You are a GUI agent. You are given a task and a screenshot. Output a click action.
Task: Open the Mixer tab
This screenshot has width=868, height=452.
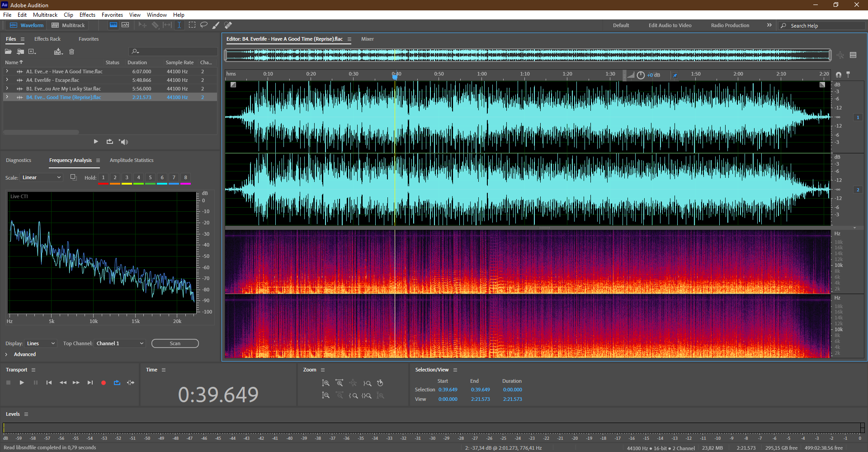tap(368, 39)
